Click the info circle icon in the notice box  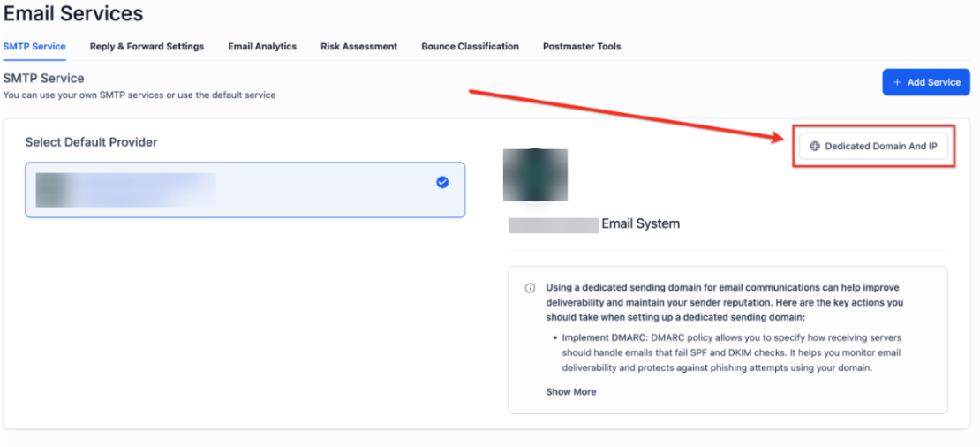(x=530, y=288)
